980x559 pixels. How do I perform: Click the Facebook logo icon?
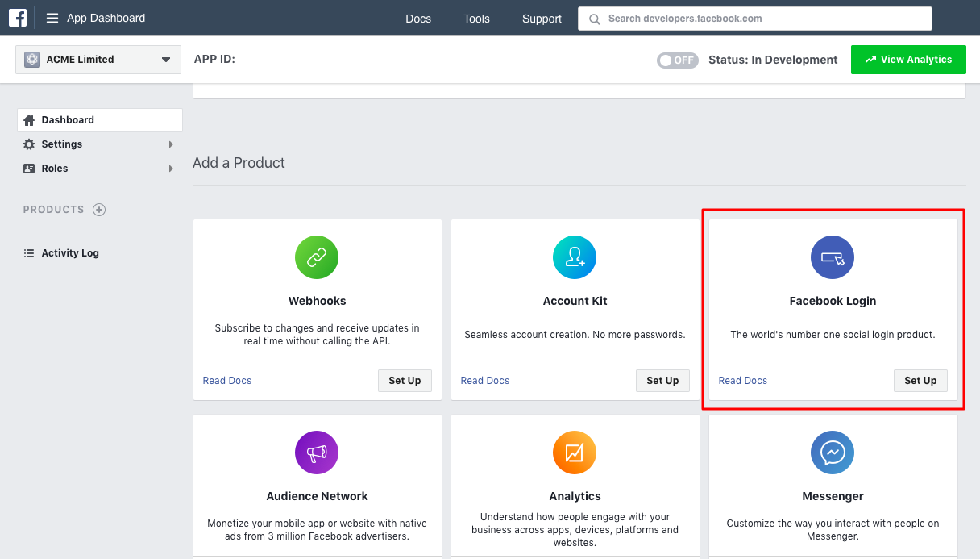tap(18, 18)
